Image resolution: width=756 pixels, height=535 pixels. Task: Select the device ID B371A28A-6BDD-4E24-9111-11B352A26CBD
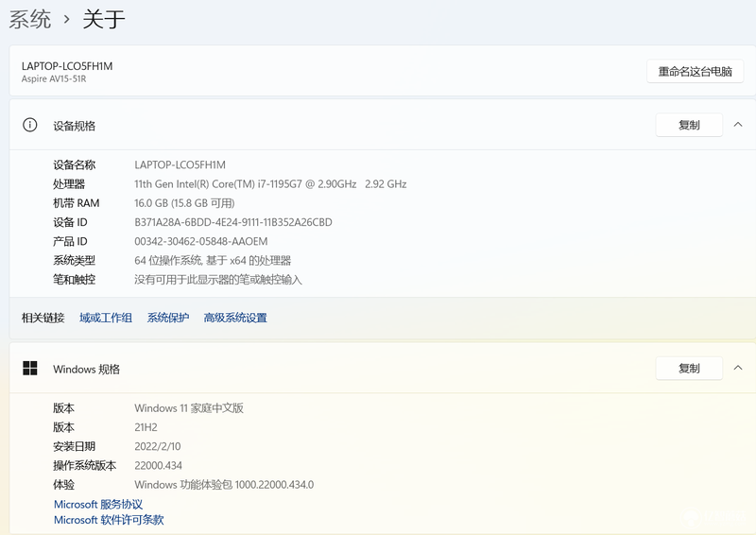point(233,222)
